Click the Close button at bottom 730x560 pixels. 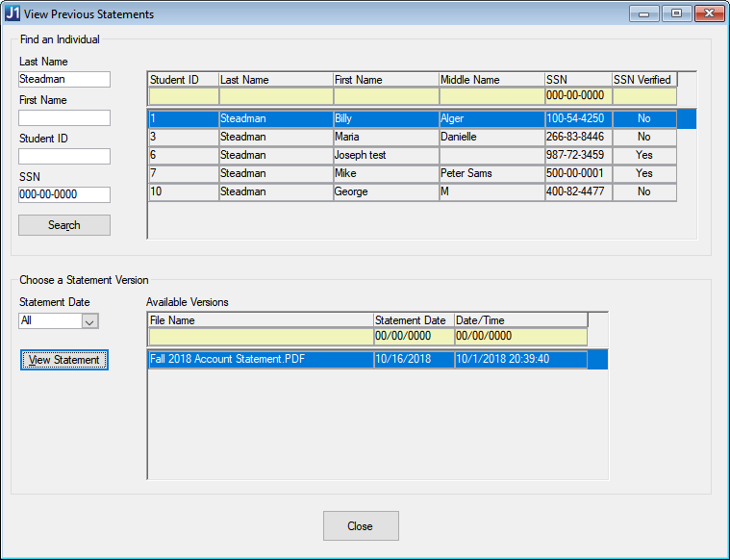pyautogui.click(x=360, y=526)
